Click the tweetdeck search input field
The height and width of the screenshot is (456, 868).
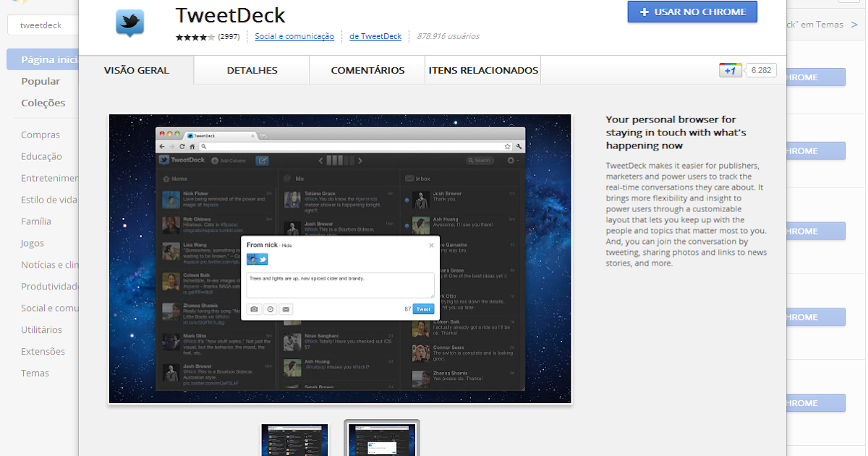[45, 25]
